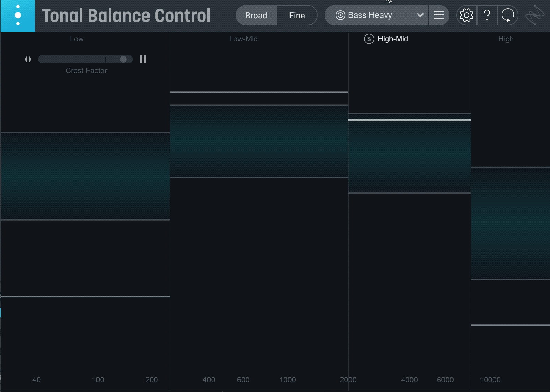
Task: Click the 1000 Hz frequency label
Action: [287, 380]
